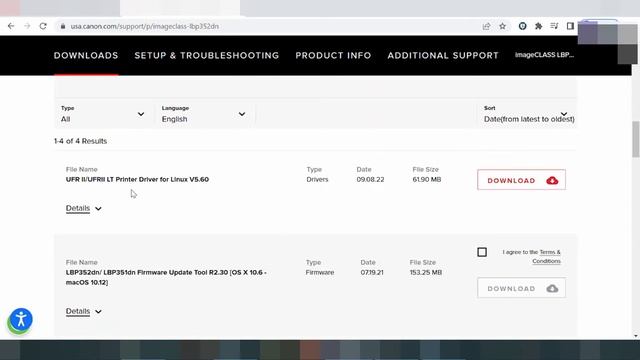Click the disabled Firmware Update Tool Download button

click(x=521, y=288)
